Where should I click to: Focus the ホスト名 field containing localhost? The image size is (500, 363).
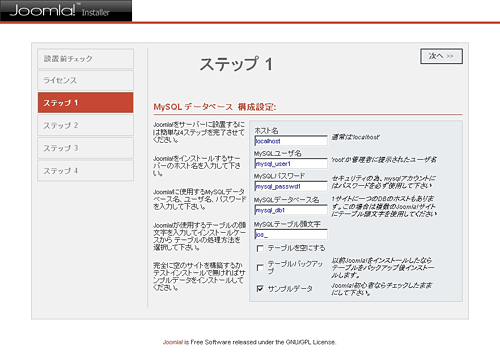pos(291,141)
